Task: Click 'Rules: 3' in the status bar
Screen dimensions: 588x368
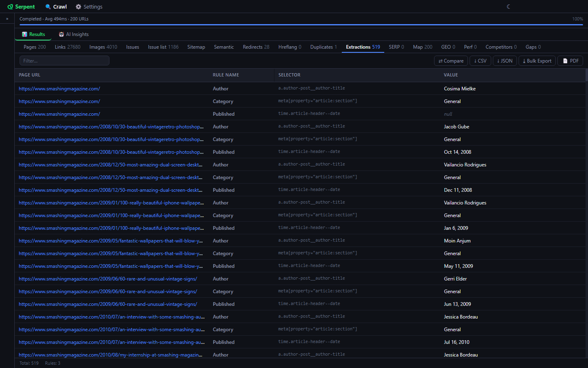Action: pos(53,363)
